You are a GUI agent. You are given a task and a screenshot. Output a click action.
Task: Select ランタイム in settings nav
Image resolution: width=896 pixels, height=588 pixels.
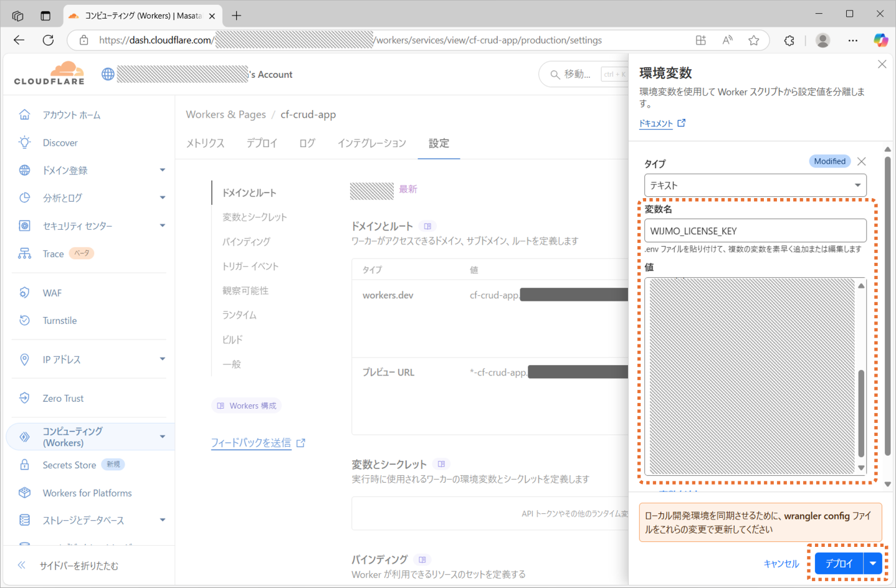239,315
